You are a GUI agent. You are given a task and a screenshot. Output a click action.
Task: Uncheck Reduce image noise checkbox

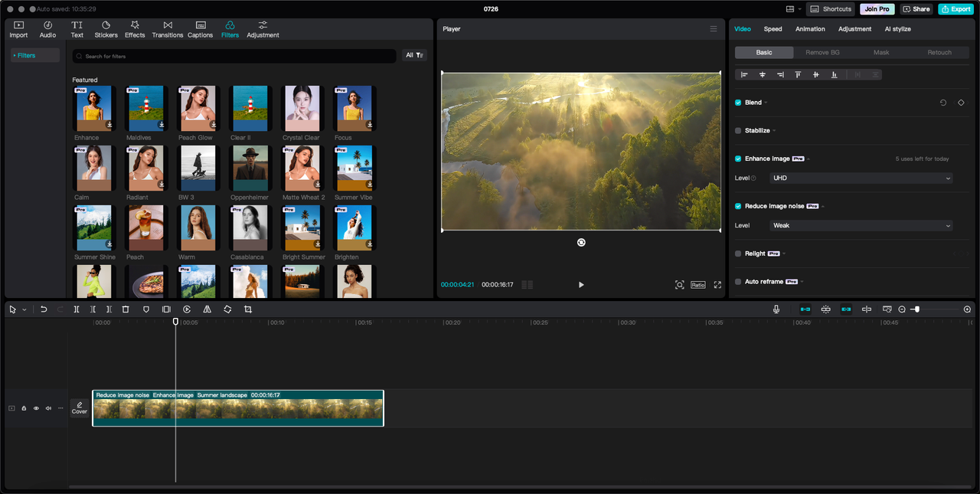point(738,206)
